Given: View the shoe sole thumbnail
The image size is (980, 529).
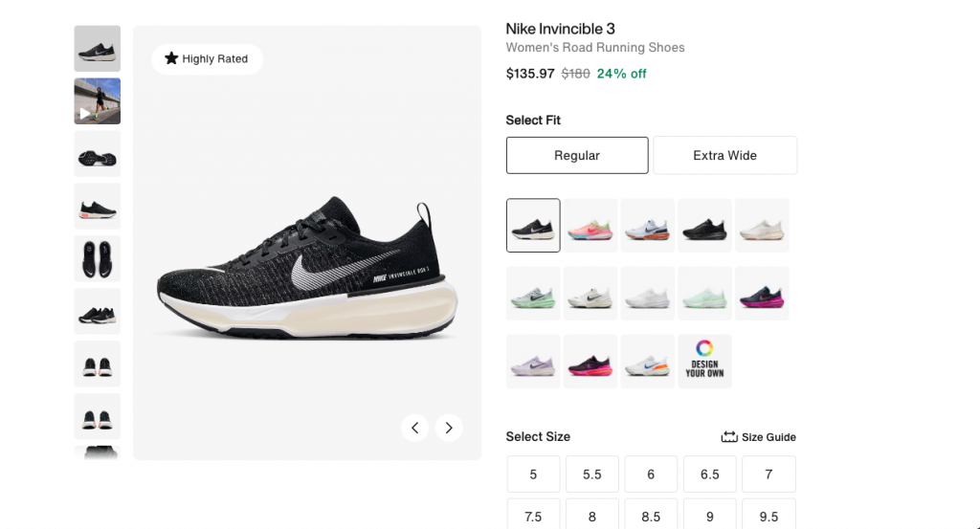Looking at the screenshot, I should pyautogui.click(x=98, y=154).
